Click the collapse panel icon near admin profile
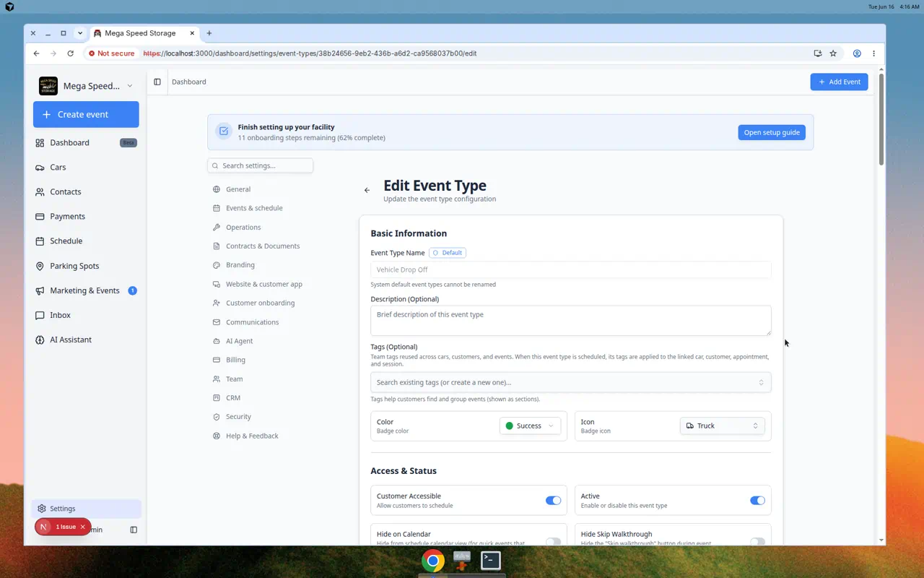Viewport: 924px width, 578px height. pos(134,530)
